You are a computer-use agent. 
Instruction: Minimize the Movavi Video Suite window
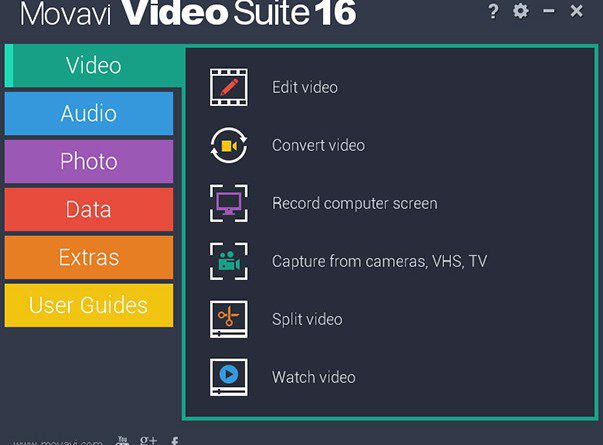(549, 11)
